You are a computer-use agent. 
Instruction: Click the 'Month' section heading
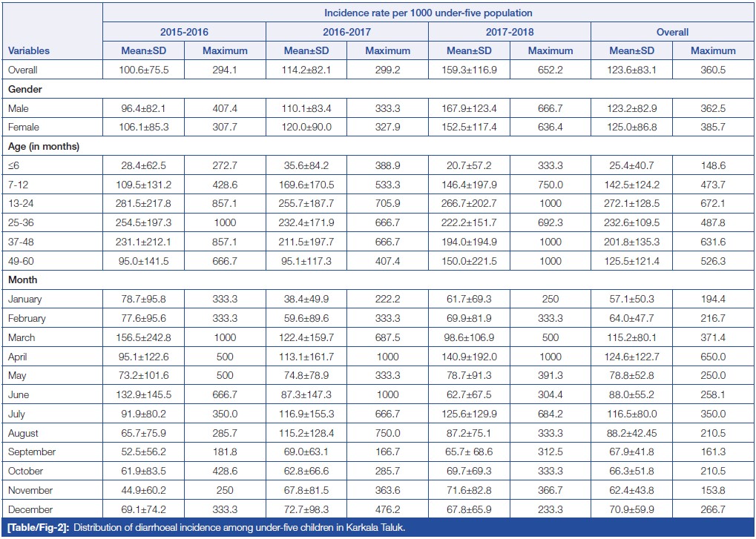click(22, 280)
